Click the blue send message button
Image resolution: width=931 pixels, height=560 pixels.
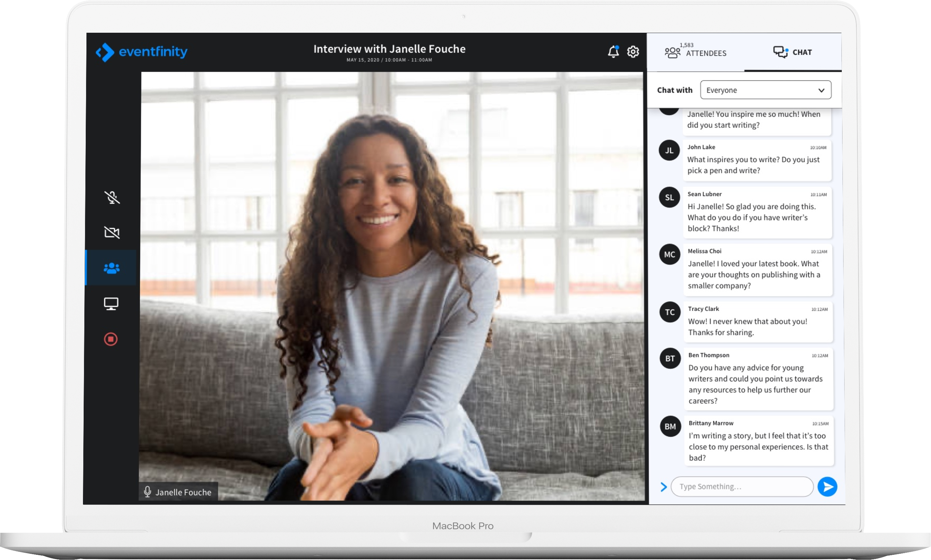click(x=827, y=487)
